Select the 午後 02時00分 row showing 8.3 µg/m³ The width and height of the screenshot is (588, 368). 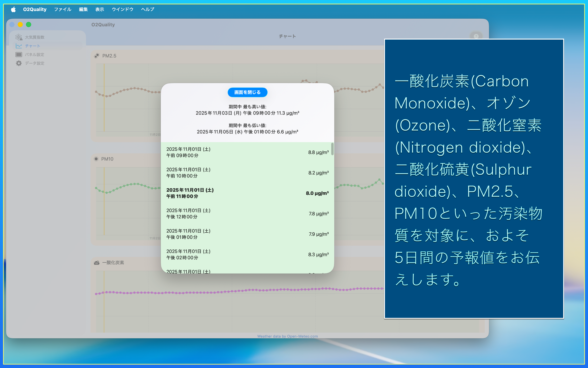click(x=247, y=255)
